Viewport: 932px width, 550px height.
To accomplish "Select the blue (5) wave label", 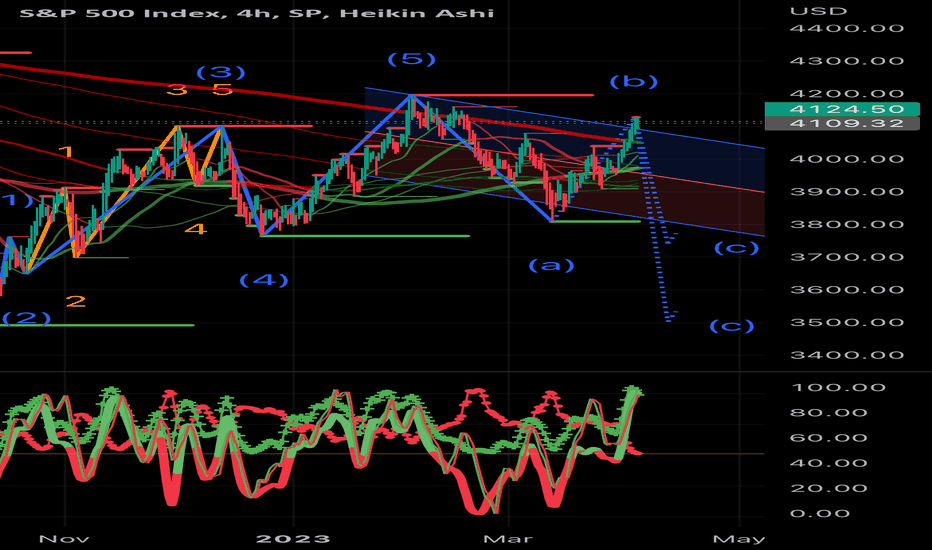I will coord(412,59).
